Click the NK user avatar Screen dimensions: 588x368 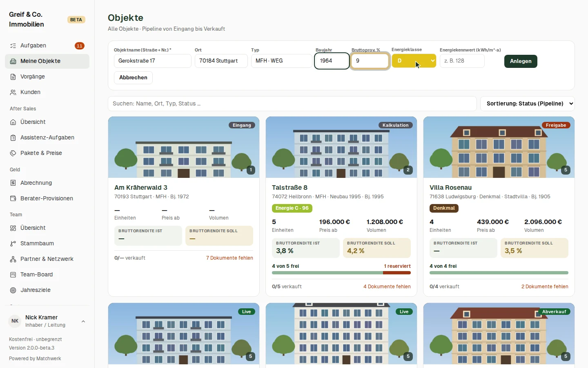(15, 321)
